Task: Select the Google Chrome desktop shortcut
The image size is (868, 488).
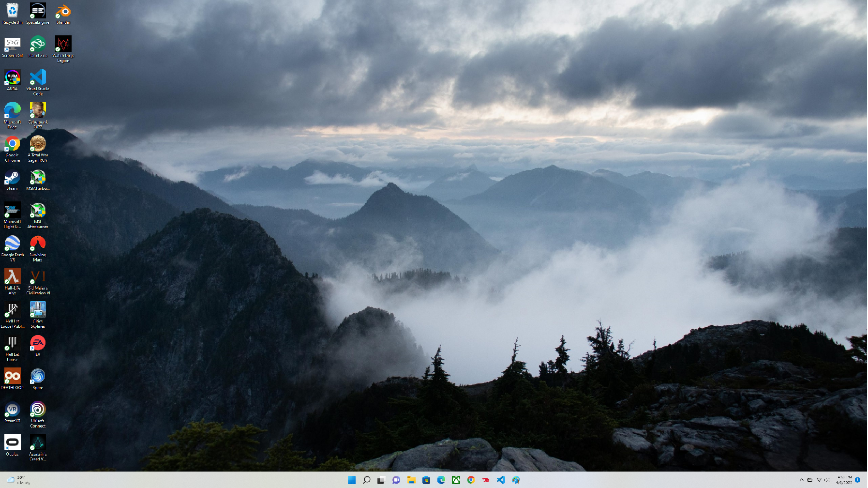Action: click(x=12, y=149)
